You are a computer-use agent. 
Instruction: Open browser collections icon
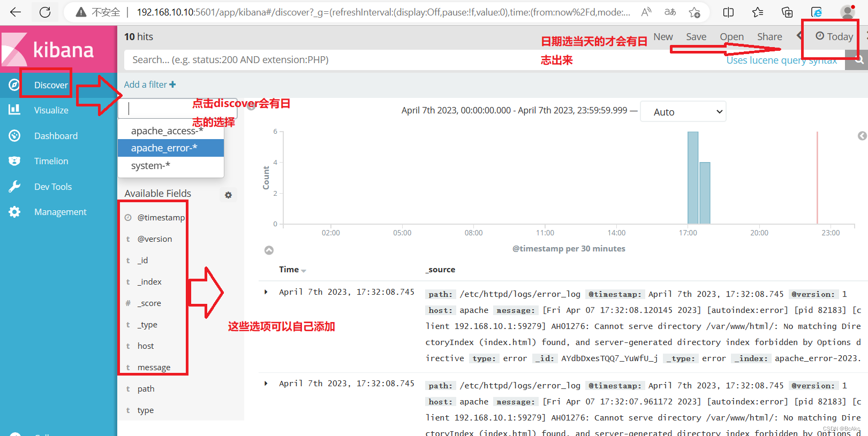pos(787,12)
